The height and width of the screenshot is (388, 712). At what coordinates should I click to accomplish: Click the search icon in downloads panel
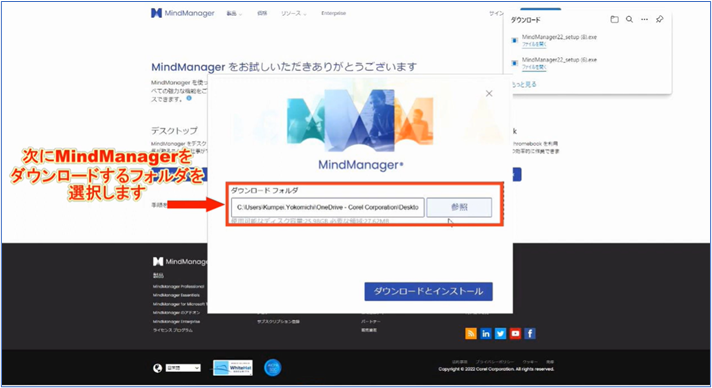(x=629, y=20)
